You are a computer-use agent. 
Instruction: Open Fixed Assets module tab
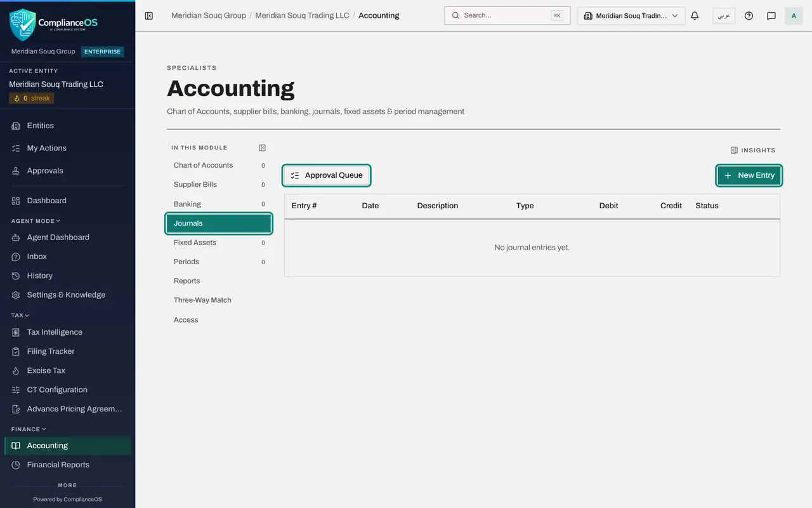point(218,243)
